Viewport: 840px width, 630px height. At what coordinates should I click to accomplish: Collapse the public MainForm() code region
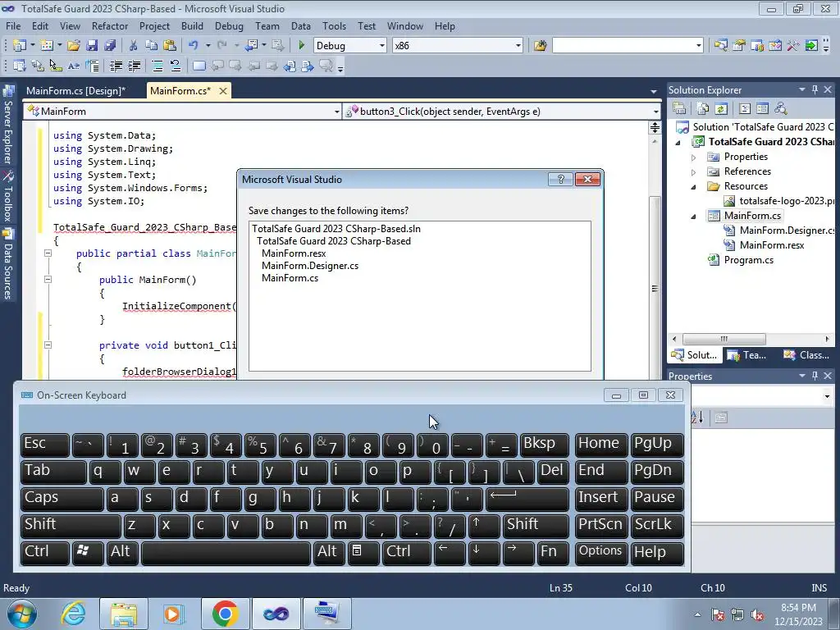tap(48, 279)
